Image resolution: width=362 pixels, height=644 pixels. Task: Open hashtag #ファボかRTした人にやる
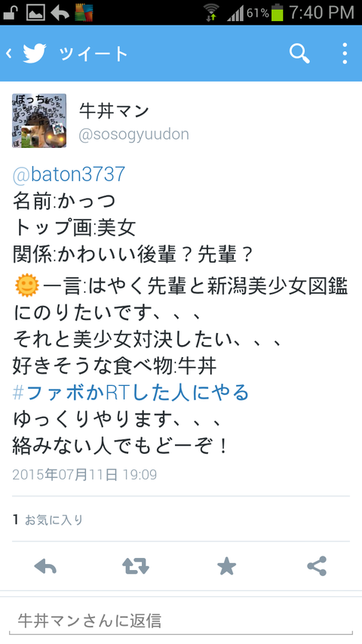[131, 393]
